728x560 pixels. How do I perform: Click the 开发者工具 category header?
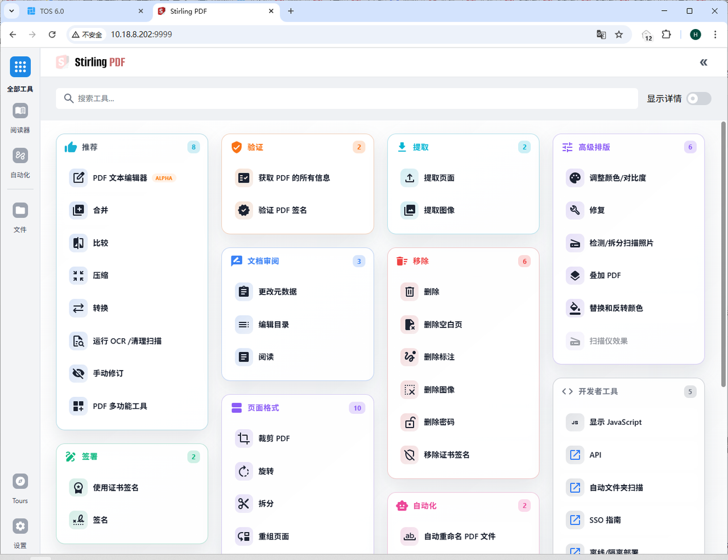pyautogui.click(x=628, y=391)
